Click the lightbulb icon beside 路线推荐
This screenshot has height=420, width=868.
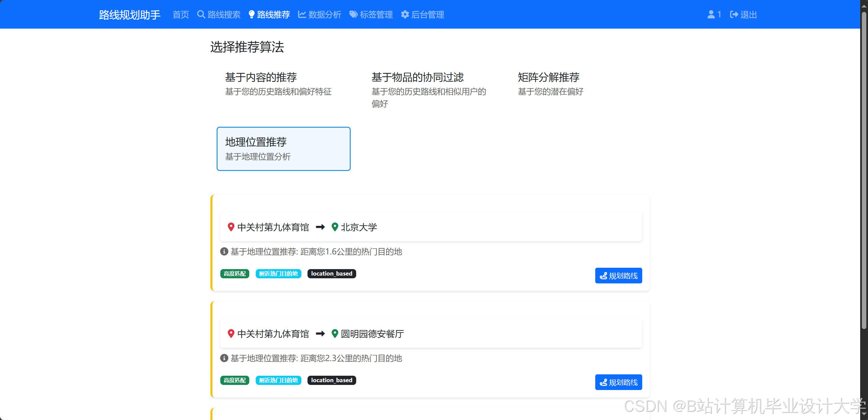tap(251, 14)
